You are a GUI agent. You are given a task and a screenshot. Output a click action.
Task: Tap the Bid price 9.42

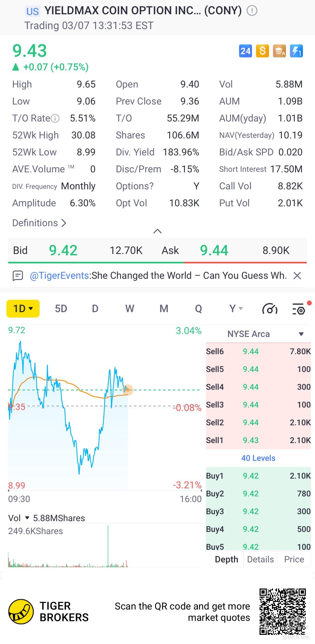tap(63, 250)
